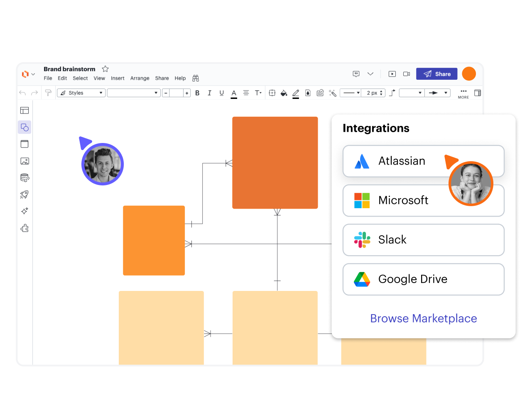Star the Brand brainstorm document
The image size is (532, 399).
(x=105, y=69)
